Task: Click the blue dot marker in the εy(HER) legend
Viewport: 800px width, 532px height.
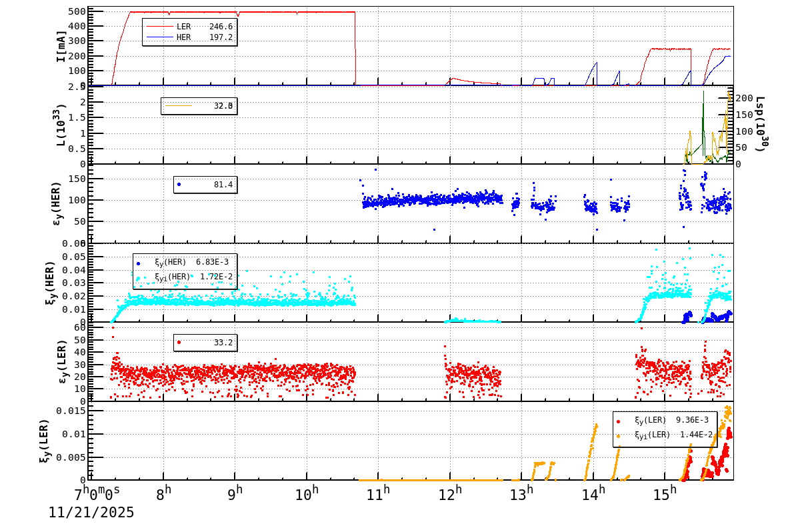Action: pyautogui.click(x=179, y=185)
